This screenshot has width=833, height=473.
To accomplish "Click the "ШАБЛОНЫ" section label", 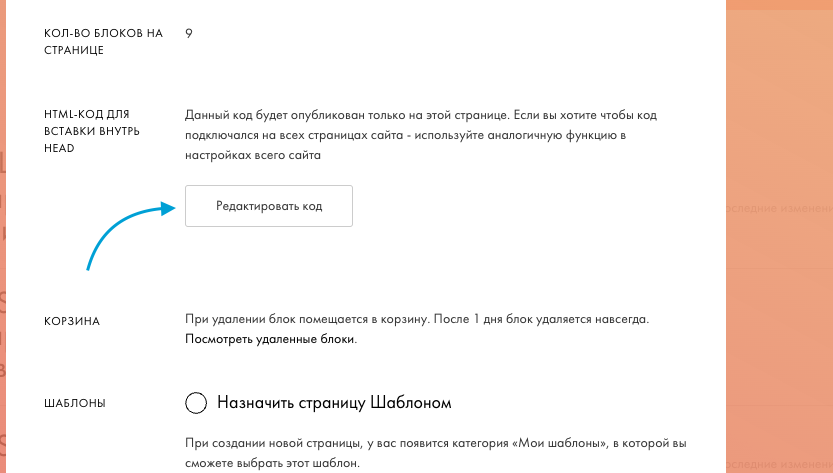I will 75,403.
